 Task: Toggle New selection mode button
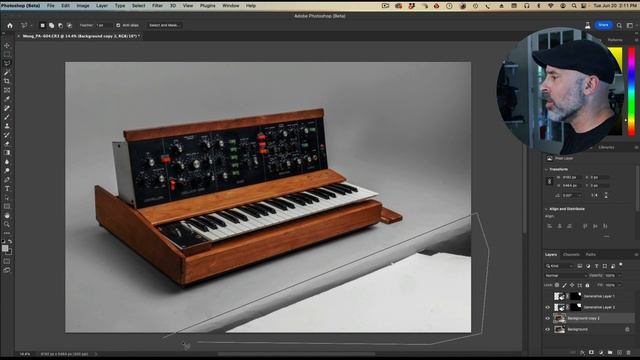click(x=42, y=25)
